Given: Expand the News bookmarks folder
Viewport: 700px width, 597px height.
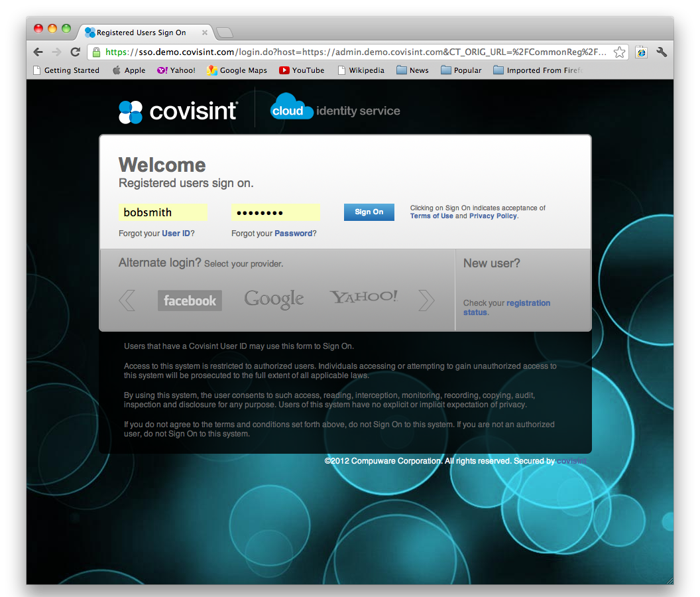Looking at the screenshot, I should point(412,70).
